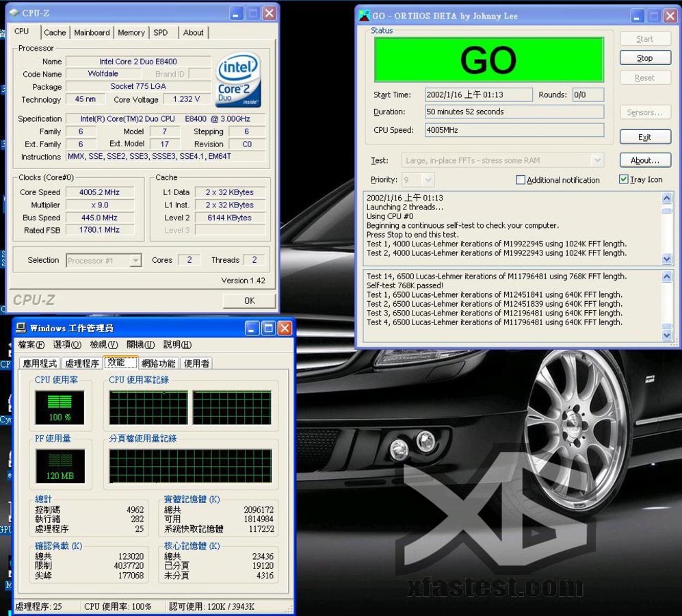Click the upper log scrollbar down arrow
Screen dimensions: 682x616
(x=667, y=259)
